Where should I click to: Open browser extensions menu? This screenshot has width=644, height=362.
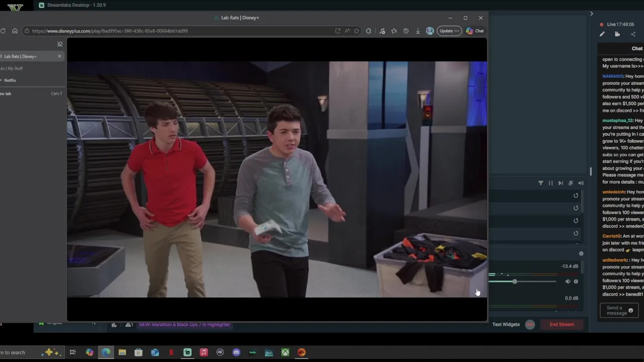(x=369, y=31)
